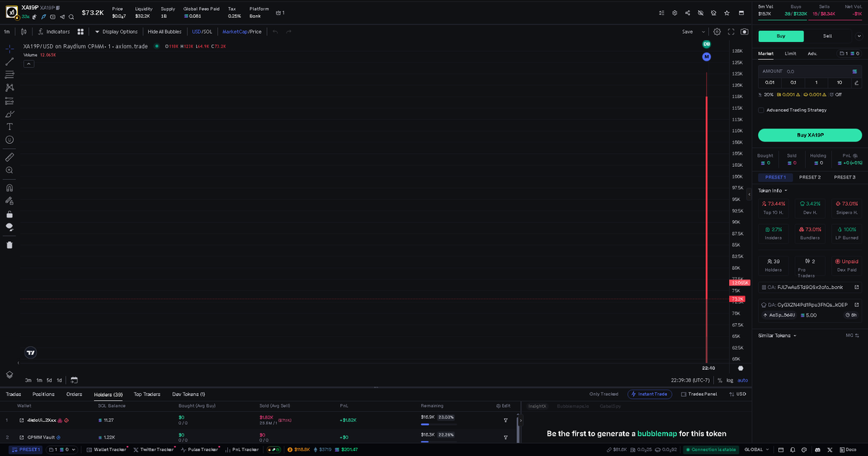
Task: Open the Wallet Tracker
Action: pos(106,449)
